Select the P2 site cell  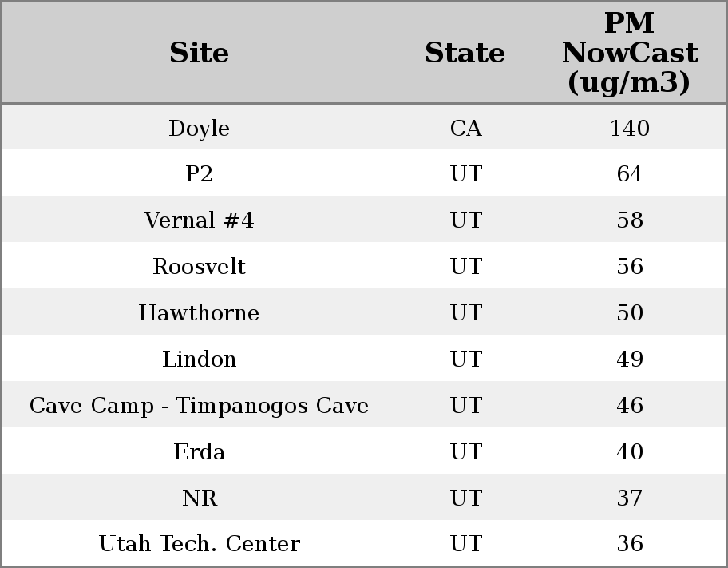[x=199, y=174]
